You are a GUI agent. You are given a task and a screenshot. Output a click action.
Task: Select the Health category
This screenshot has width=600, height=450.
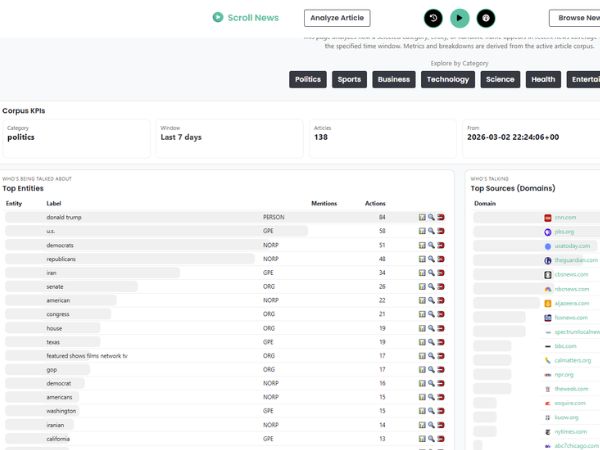coord(543,79)
